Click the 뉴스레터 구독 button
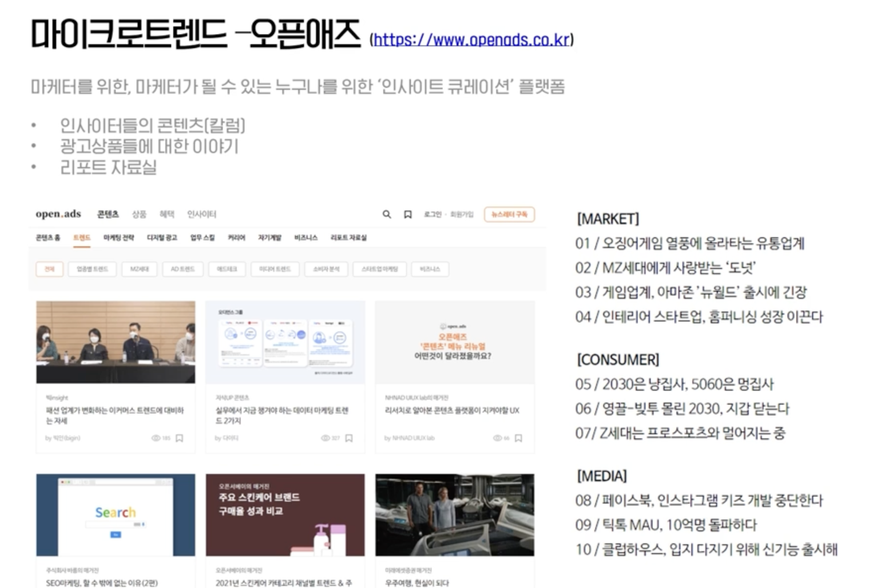 509,214
